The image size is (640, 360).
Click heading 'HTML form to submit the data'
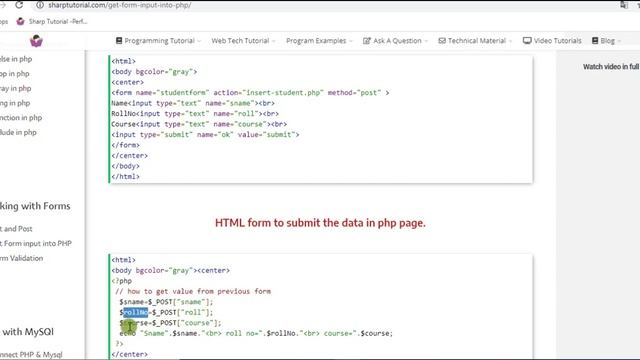click(320, 223)
